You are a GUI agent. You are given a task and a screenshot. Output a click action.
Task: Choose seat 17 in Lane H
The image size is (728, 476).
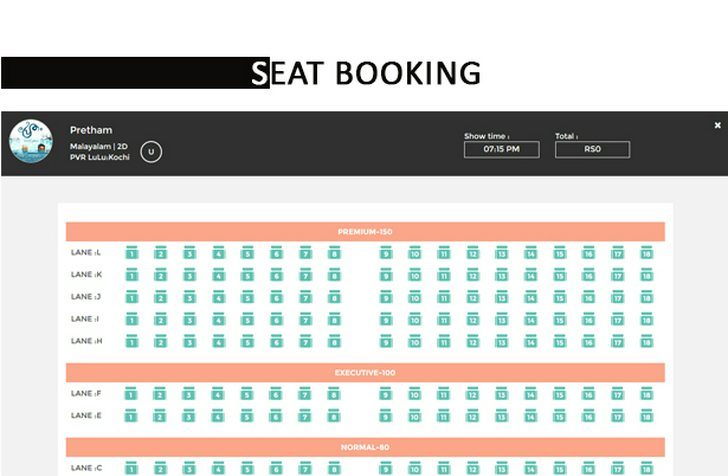tap(618, 341)
